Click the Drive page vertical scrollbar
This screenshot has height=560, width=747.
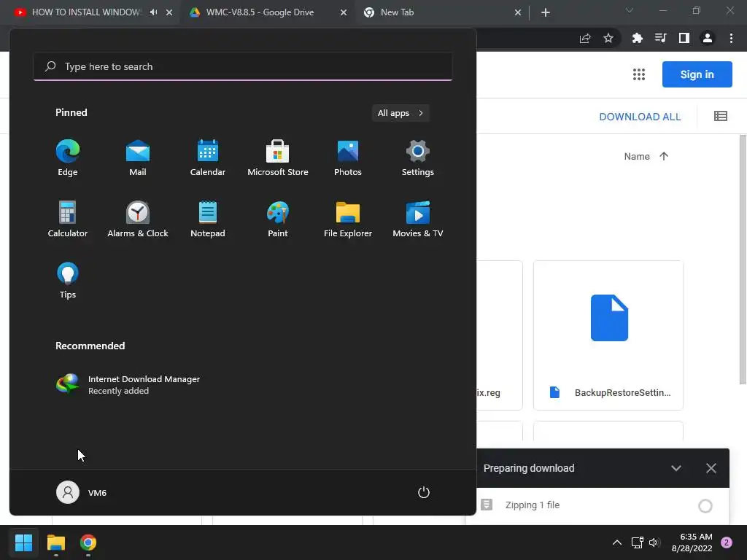pyautogui.click(x=742, y=260)
